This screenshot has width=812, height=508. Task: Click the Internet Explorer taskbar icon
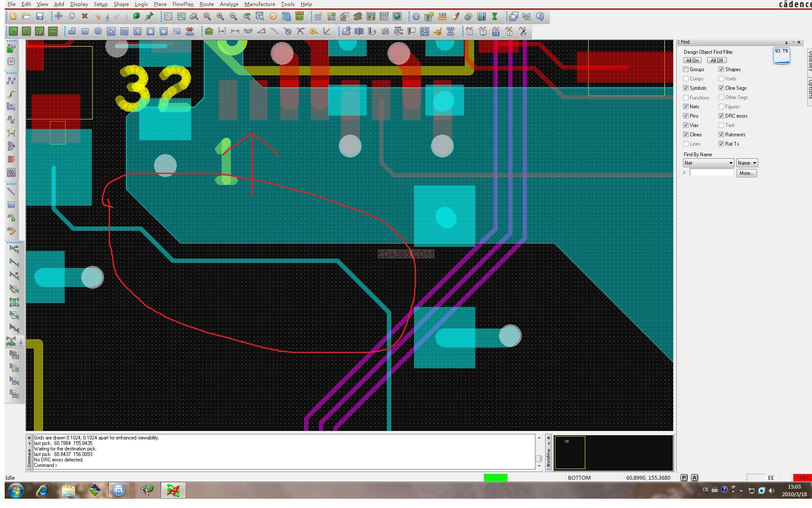tap(42, 491)
